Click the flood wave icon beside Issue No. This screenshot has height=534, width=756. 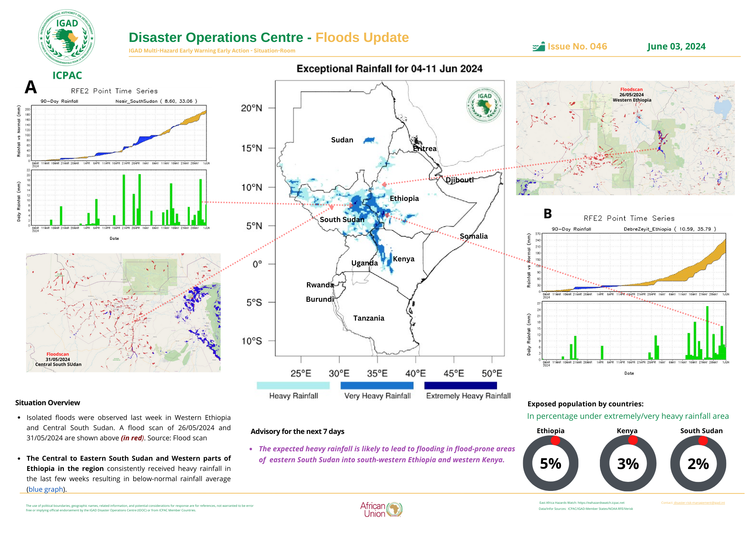click(x=539, y=46)
